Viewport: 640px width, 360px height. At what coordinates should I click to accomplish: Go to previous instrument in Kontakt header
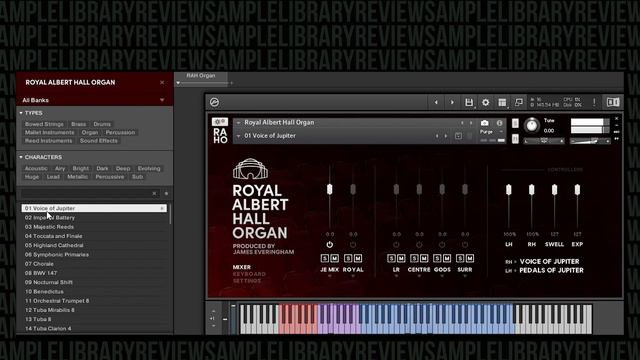tap(436, 102)
